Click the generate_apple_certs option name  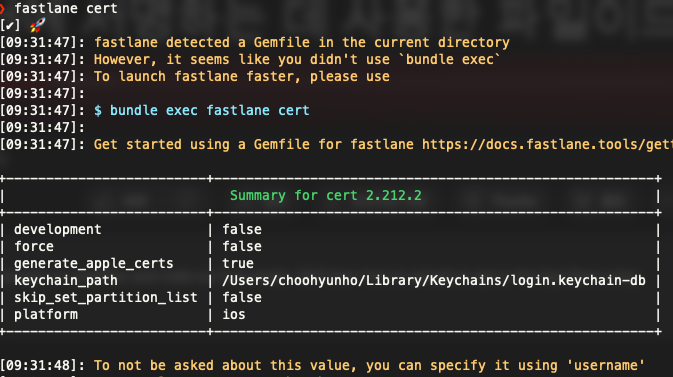(x=94, y=264)
